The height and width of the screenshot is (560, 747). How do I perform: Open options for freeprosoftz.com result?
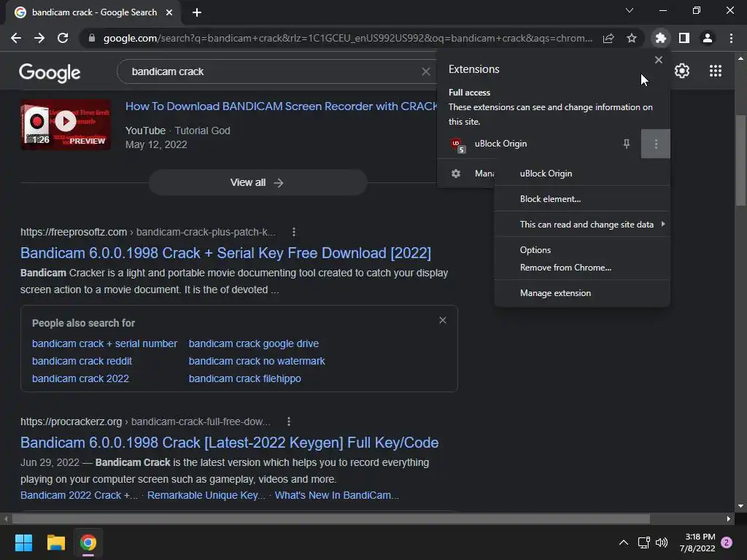click(294, 232)
